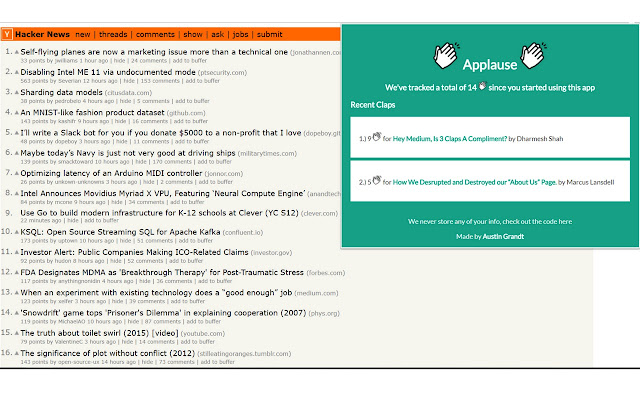Image resolution: width=640 pixels, height=400 pixels.
Task: Upvote the Investor Alert ICO story
Action: (x=17, y=253)
